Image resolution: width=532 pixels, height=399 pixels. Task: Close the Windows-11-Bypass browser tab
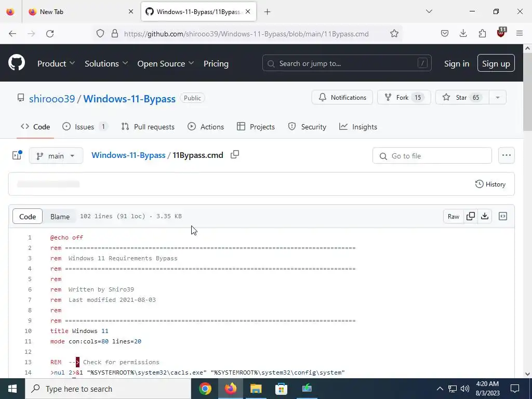(x=248, y=12)
